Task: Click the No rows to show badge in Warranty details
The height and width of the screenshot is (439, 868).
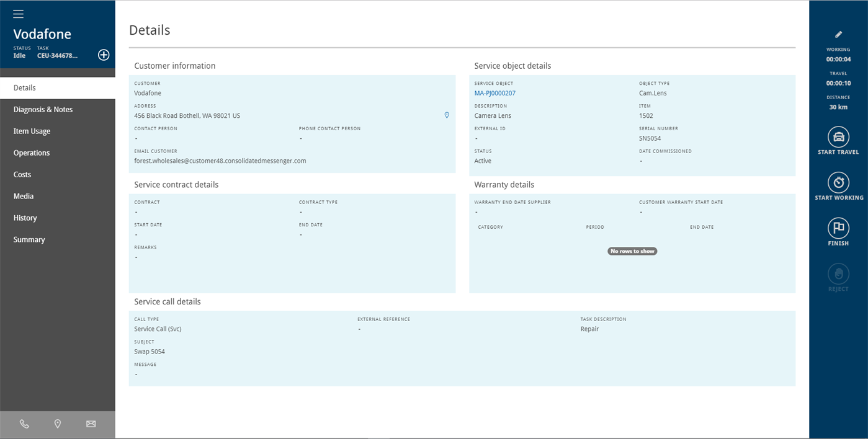Action: click(x=632, y=251)
